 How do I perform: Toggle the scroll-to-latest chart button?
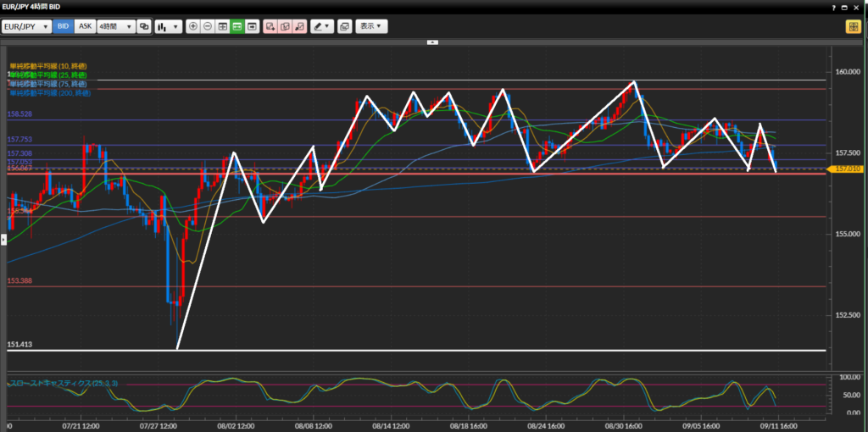[x=253, y=26]
